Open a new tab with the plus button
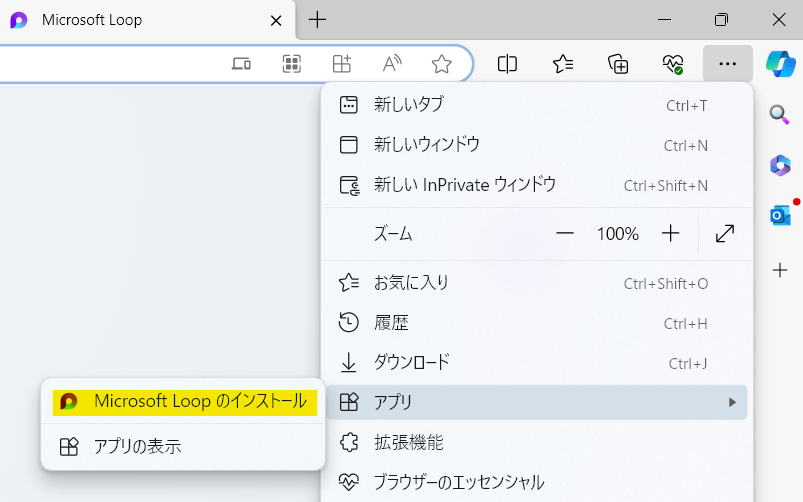Image resolution: width=803 pixels, height=502 pixels. [318, 20]
